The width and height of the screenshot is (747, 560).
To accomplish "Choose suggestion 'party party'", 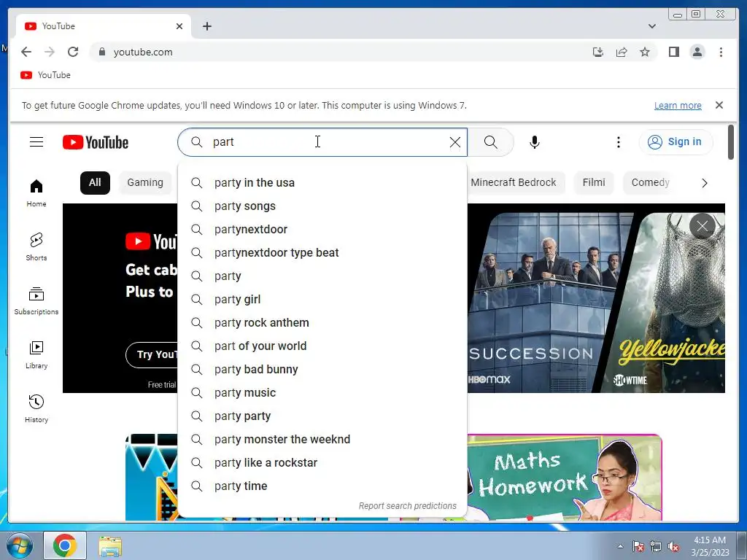I will (x=322, y=416).
